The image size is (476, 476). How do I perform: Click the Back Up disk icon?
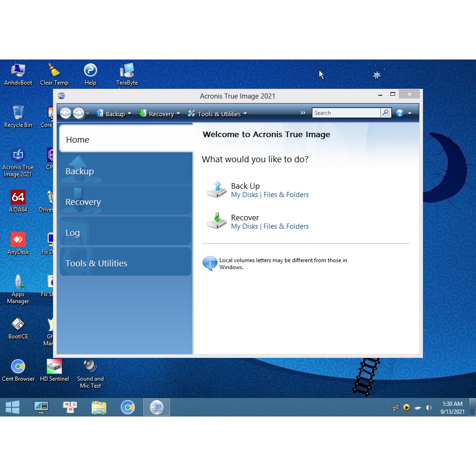tap(217, 190)
